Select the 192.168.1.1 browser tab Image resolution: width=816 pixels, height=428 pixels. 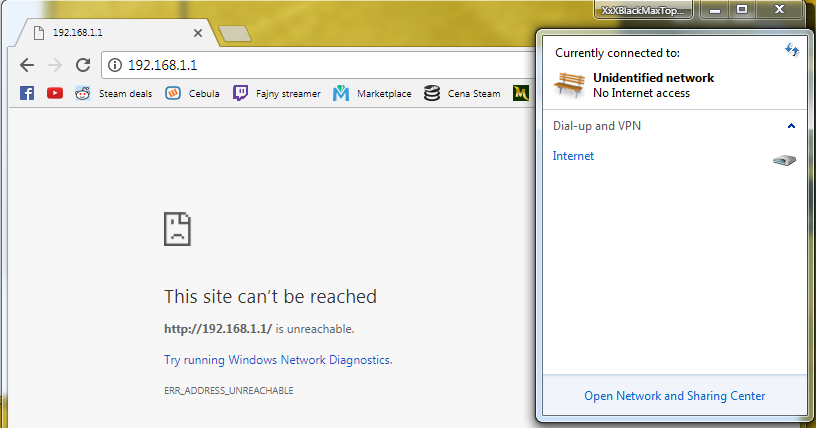[110, 33]
